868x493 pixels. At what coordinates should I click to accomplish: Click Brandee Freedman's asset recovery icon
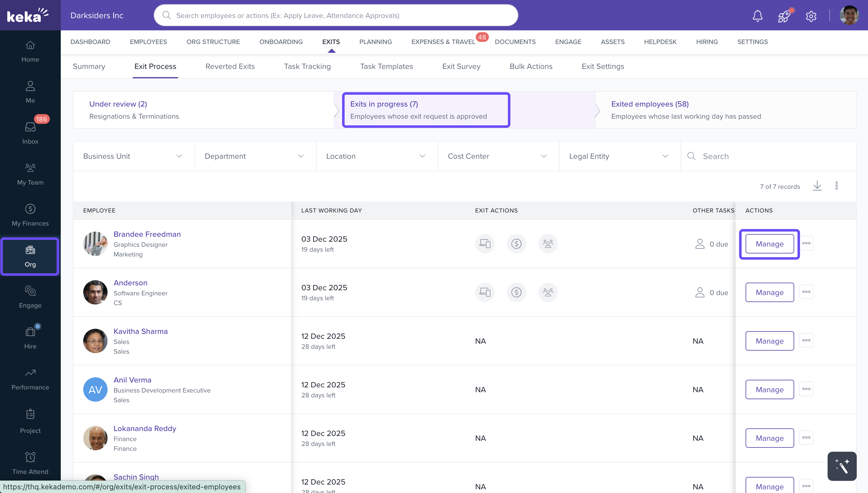click(485, 244)
